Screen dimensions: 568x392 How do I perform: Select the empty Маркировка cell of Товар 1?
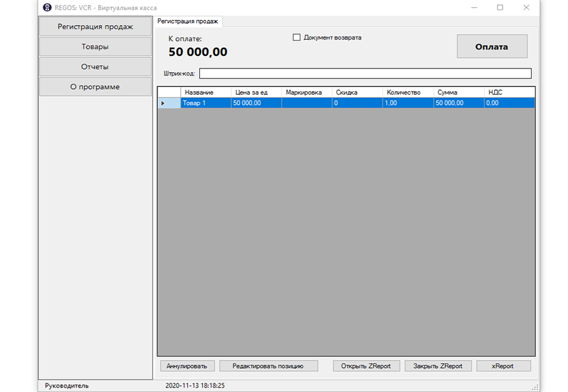307,103
